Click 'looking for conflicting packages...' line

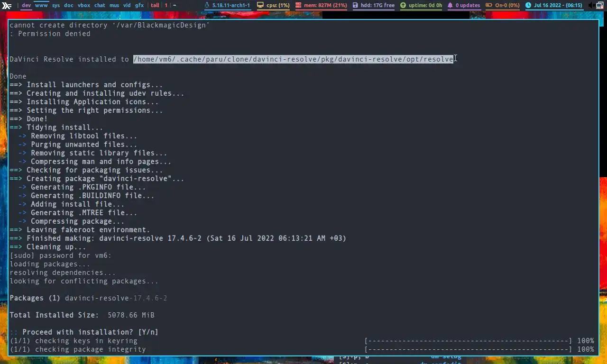pyautogui.click(x=84, y=281)
